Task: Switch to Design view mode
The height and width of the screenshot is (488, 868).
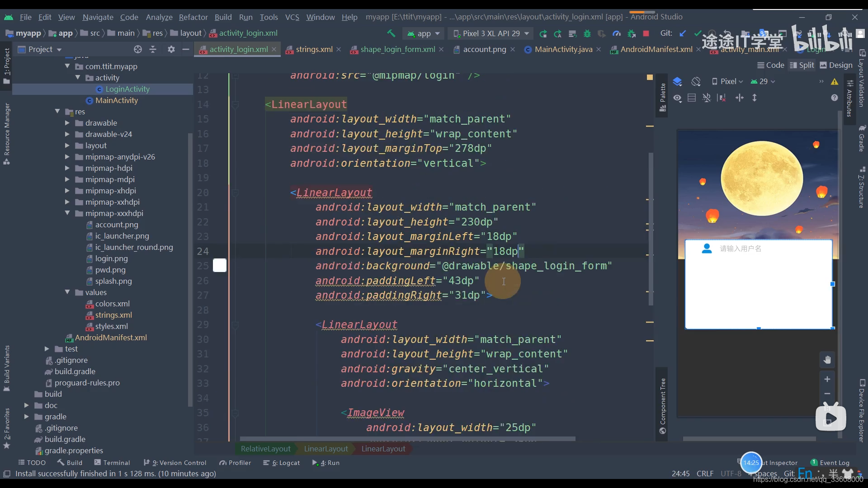Action: [836, 66]
